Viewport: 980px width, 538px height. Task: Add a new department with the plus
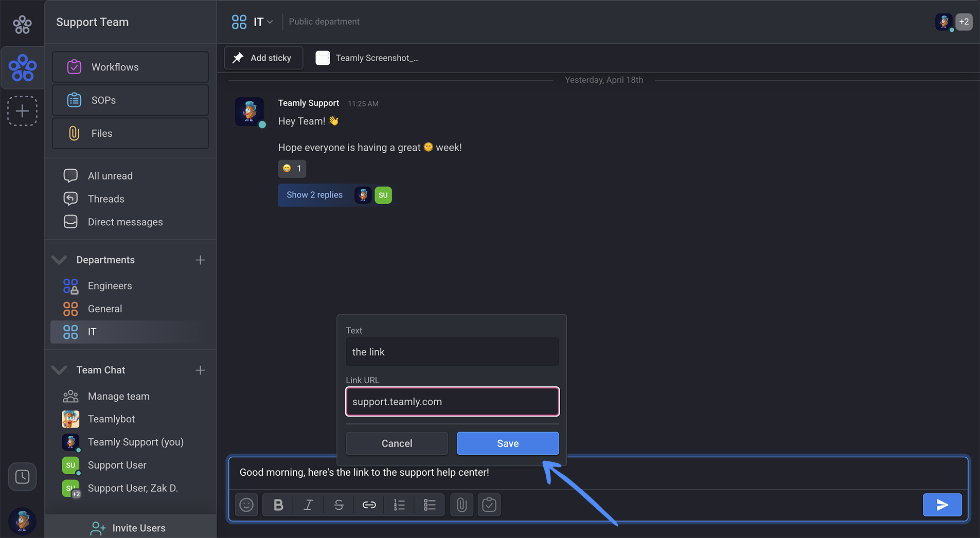click(200, 260)
